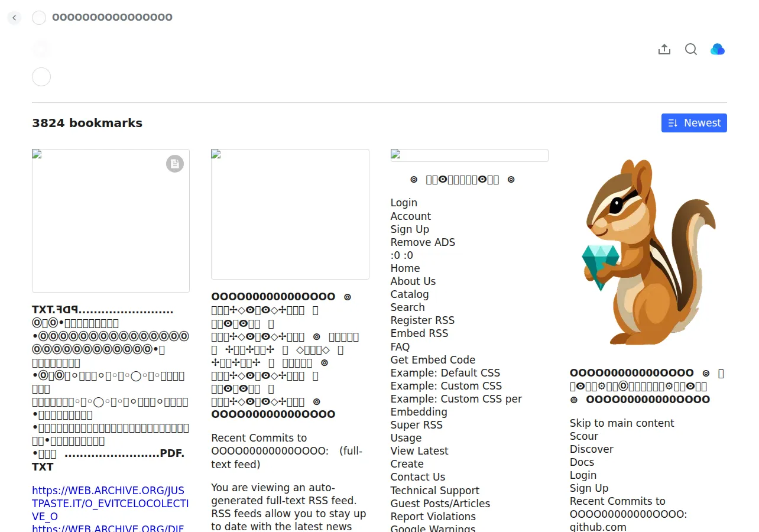Click Example: Custom CSS per Embedding
The height and width of the screenshot is (532, 759).
tap(456, 406)
